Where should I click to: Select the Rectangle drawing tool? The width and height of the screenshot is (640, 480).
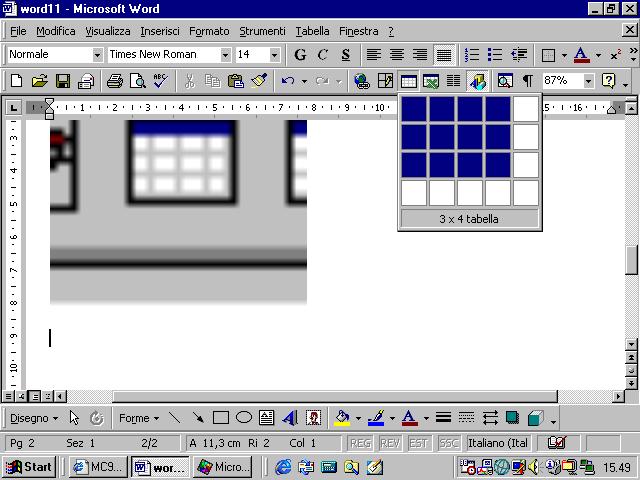(221, 418)
